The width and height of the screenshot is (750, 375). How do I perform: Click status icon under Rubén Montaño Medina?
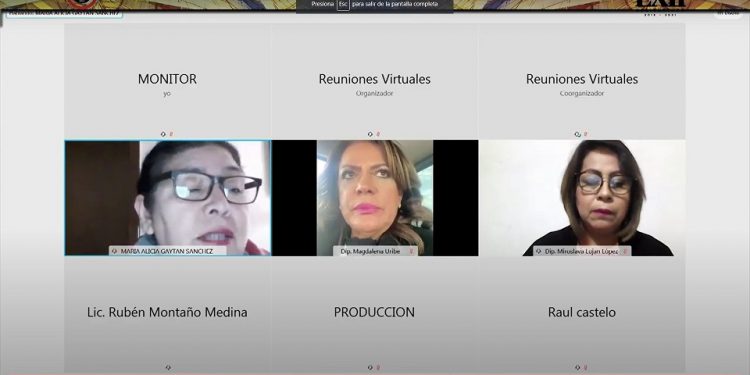[x=167, y=368]
